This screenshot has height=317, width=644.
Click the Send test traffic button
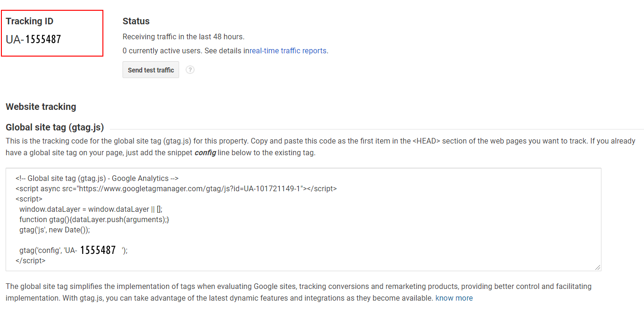click(151, 70)
